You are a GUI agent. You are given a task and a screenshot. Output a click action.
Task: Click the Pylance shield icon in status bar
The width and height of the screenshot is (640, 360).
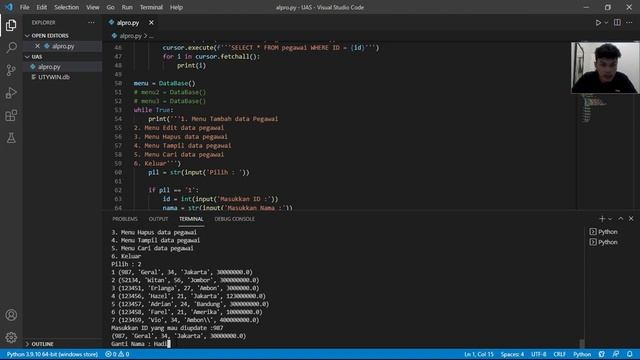(602, 354)
